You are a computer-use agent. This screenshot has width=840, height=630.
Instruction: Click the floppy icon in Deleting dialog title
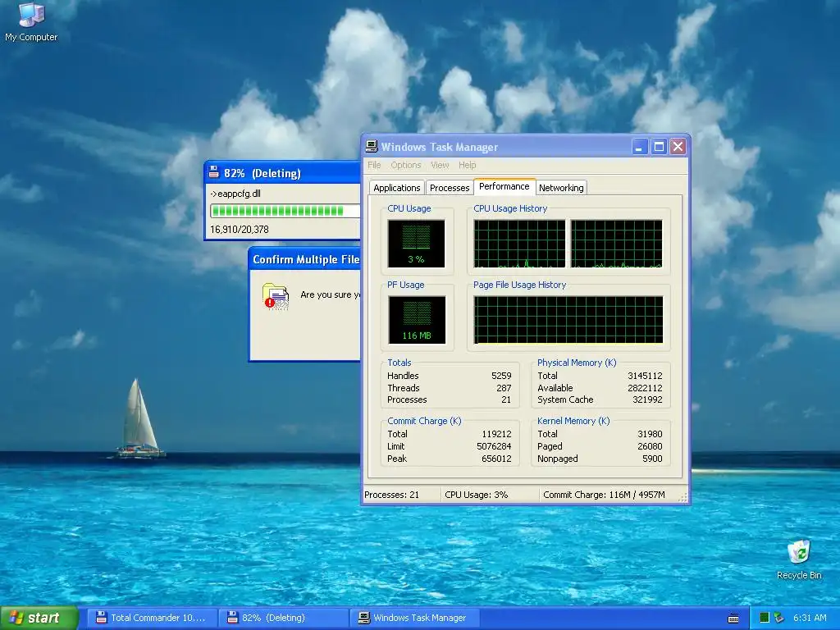coord(214,172)
